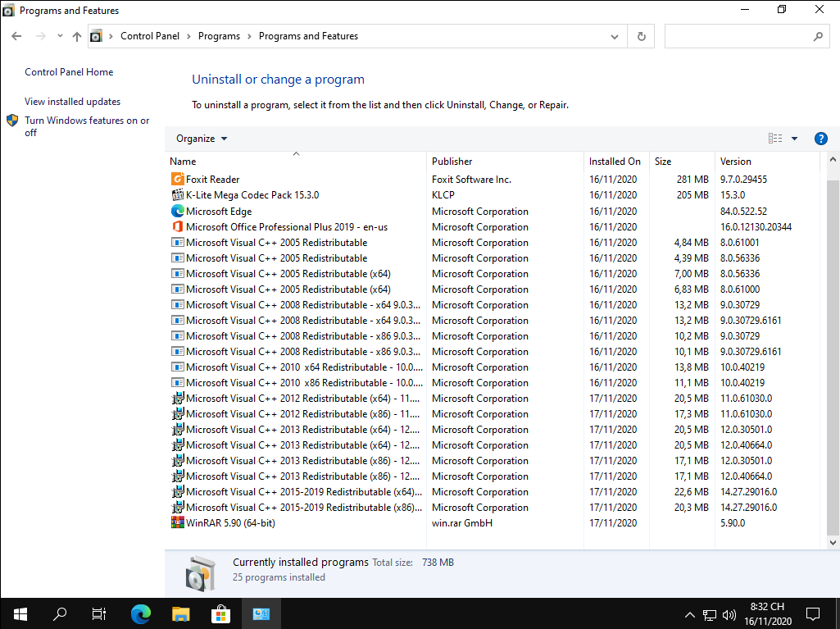Click the 281 MB size cell
The height and width of the screenshot is (629, 840).
(x=692, y=179)
